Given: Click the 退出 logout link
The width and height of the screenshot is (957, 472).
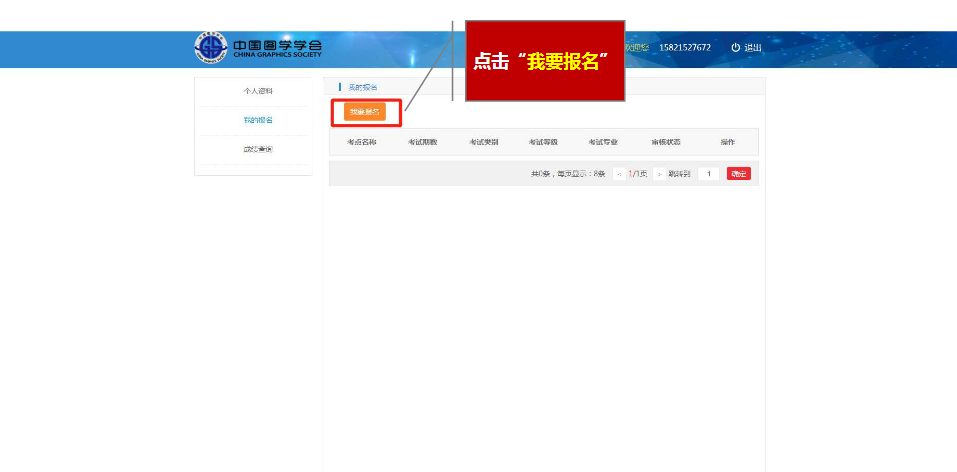Looking at the screenshot, I should coord(752,48).
